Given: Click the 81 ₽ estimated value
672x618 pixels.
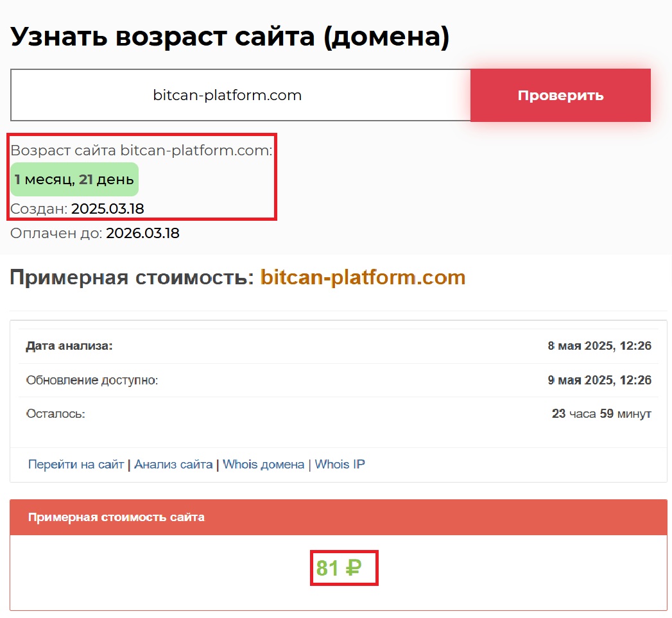Looking at the screenshot, I should 339,568.
